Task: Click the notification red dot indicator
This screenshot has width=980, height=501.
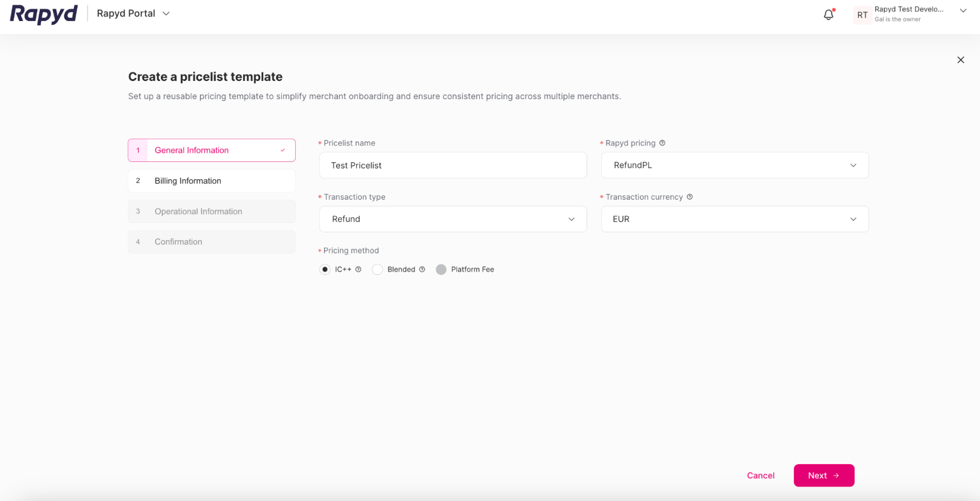Action: click(x=833, y=10)
